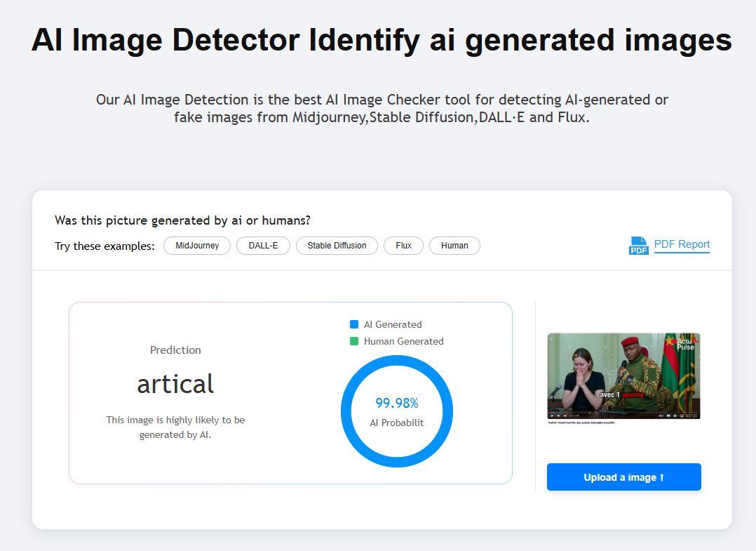Open the uploaded image thumbnail

tap(623, 376)
